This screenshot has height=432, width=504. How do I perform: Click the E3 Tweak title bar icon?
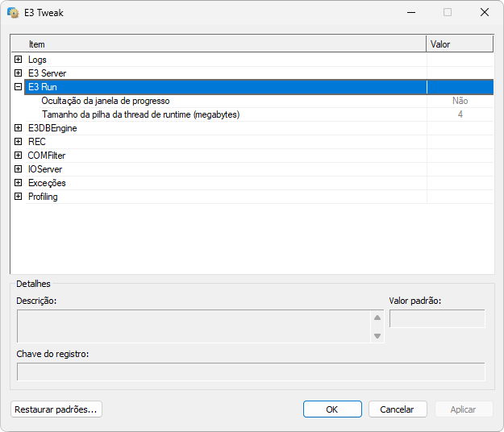coord(13,12)
